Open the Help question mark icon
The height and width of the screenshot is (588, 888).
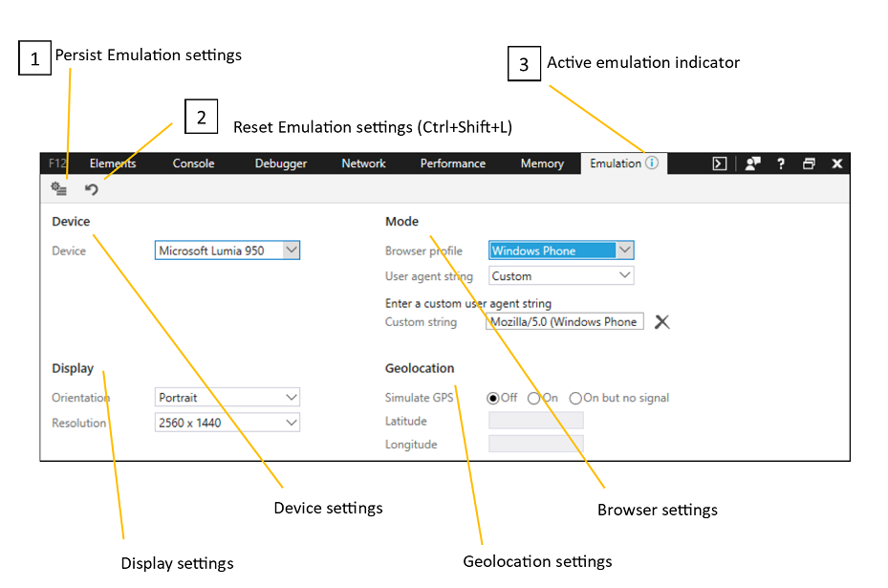pyautogui.click(x=781, y=163)
